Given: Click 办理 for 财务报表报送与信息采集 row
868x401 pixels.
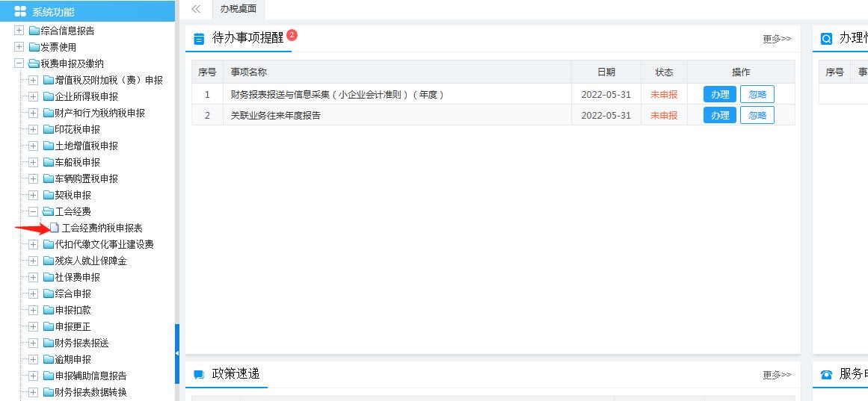Looking at the screenshot, I should (720, 94).
